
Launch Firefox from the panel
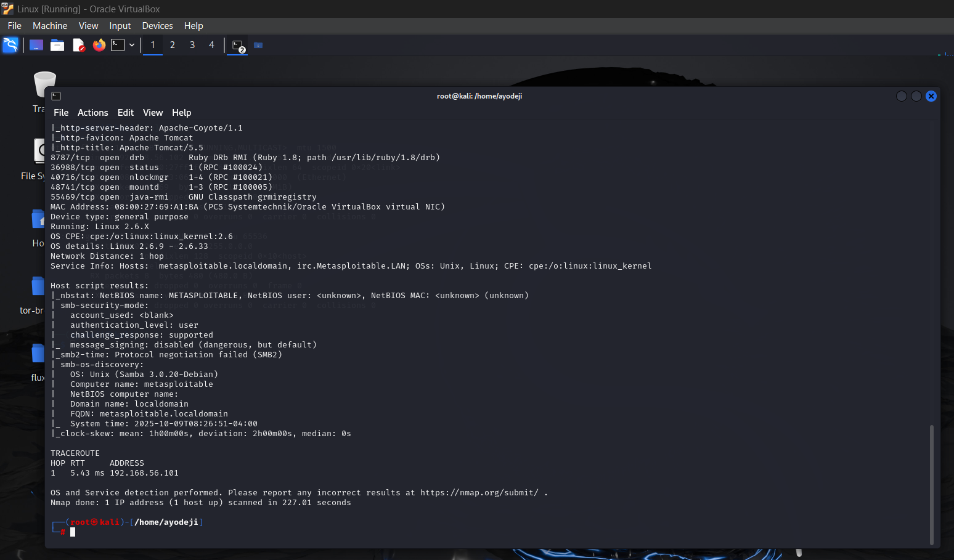[x=99, y=45]
